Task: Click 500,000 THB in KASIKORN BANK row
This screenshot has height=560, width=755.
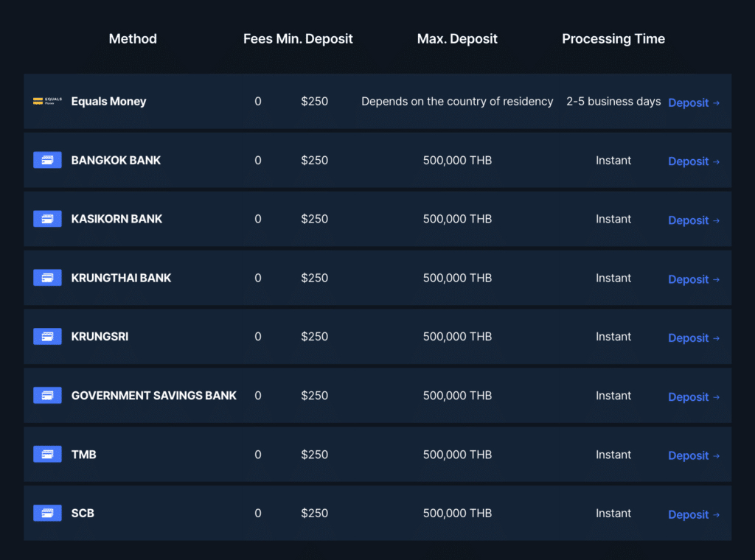Action: pos(457,219)
